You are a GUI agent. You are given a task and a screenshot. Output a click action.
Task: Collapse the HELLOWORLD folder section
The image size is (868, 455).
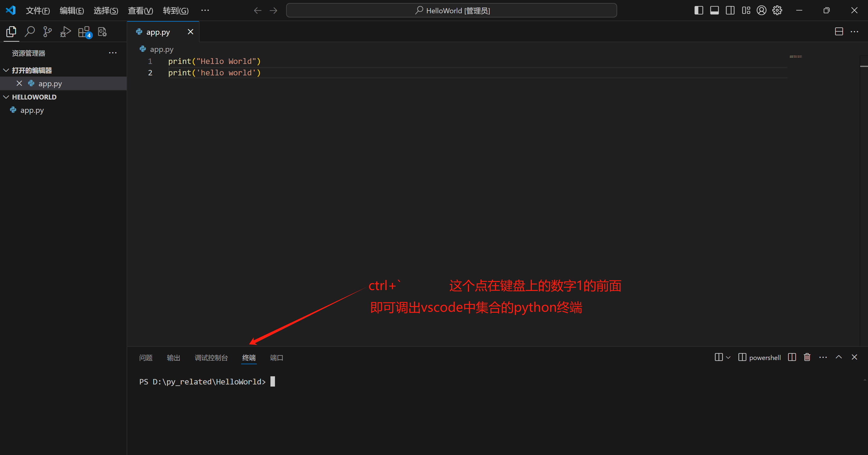6,97
